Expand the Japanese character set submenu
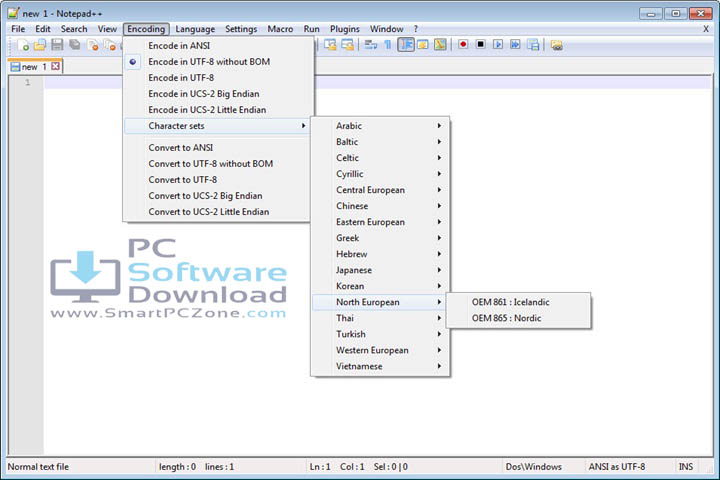This screenshot has width=720, height=480. (380, 270)
